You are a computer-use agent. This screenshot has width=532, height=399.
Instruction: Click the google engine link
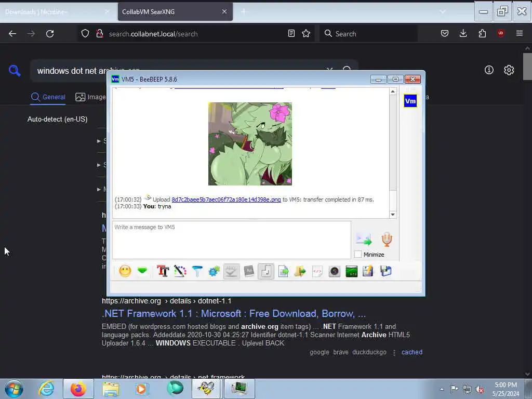tap(320, 352)
